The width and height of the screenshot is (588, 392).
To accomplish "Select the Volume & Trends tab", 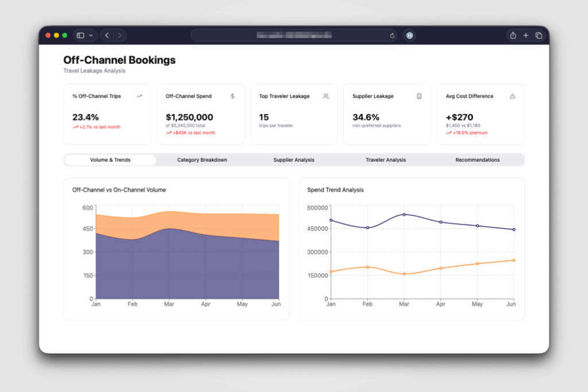I will tap(110, 160).
